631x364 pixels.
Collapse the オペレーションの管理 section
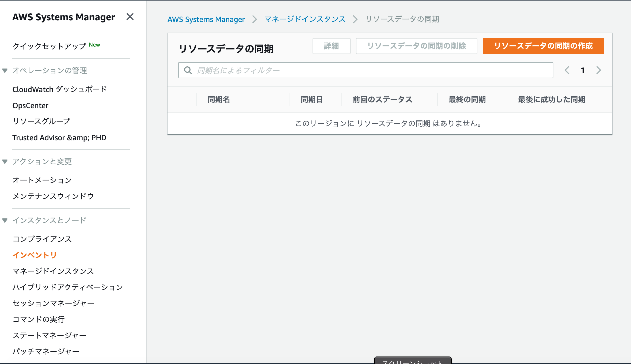pos(5,71)
